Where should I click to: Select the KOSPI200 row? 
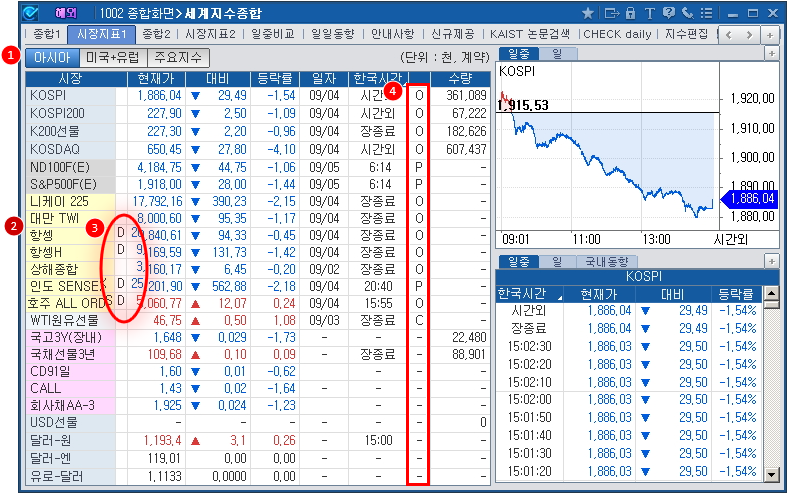pos(257,114)
